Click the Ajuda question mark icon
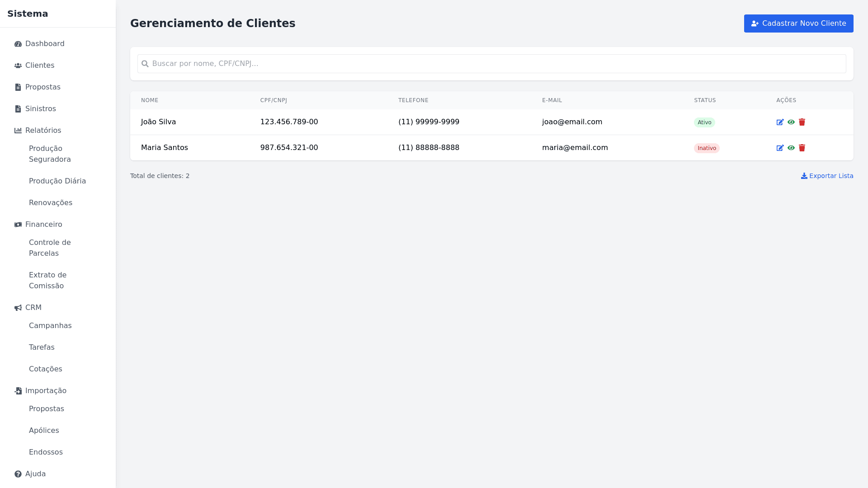 pos(18,474)
